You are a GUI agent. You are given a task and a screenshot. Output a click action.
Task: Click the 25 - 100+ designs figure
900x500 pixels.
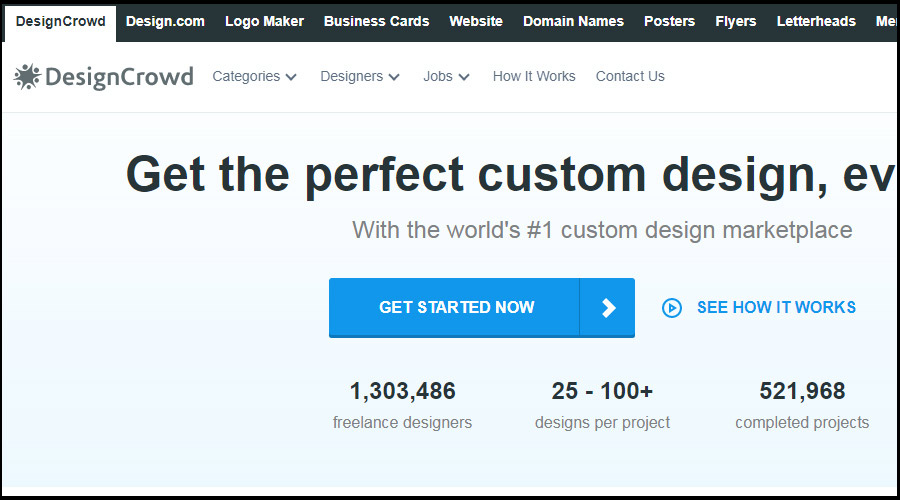(602, 392)
